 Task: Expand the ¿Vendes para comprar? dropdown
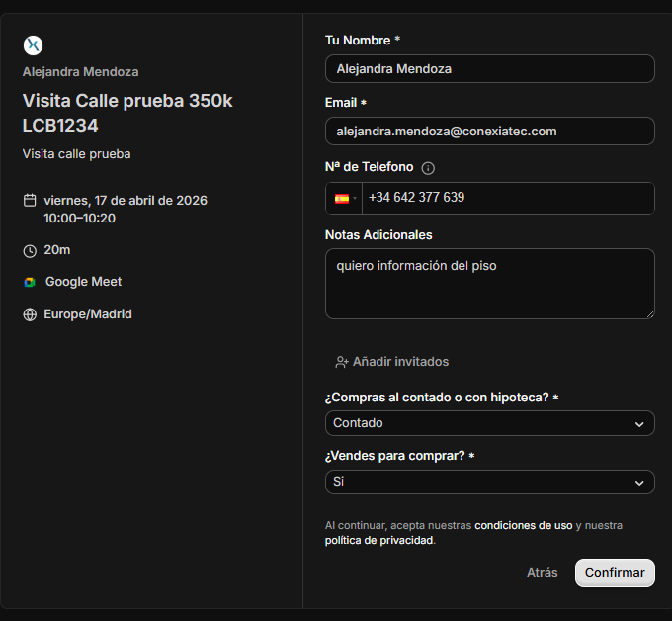[x=489, y=482]
